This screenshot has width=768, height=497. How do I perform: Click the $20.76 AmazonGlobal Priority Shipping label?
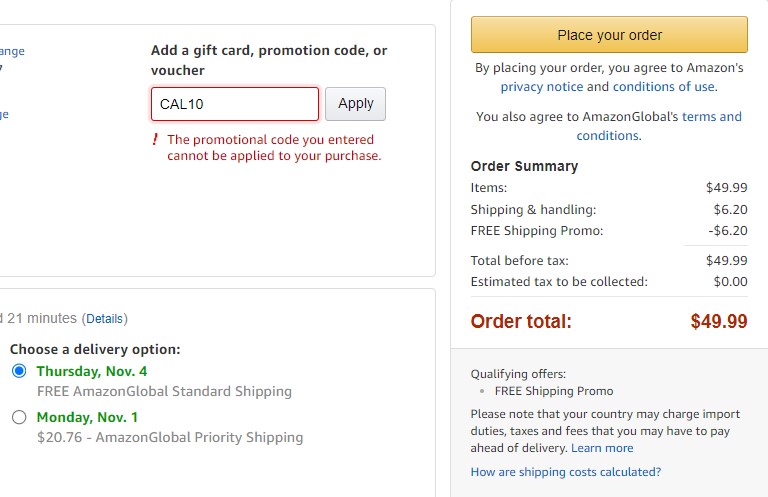click(x=170, y=437)
